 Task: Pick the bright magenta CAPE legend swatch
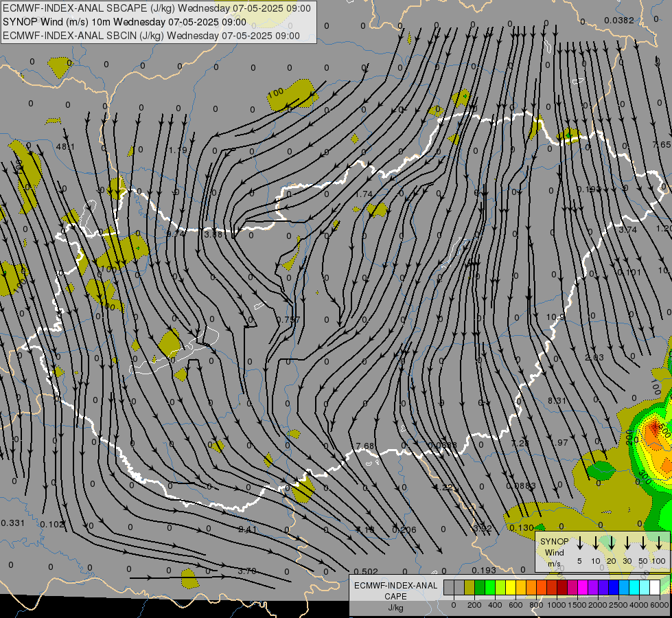(583, 588)
